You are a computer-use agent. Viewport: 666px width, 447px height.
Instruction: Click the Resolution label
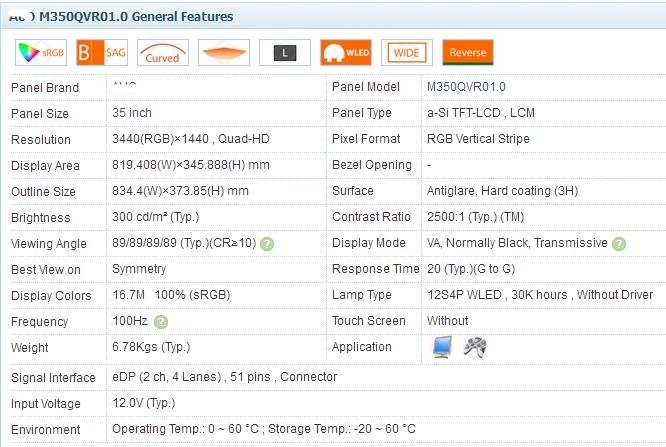41,140
